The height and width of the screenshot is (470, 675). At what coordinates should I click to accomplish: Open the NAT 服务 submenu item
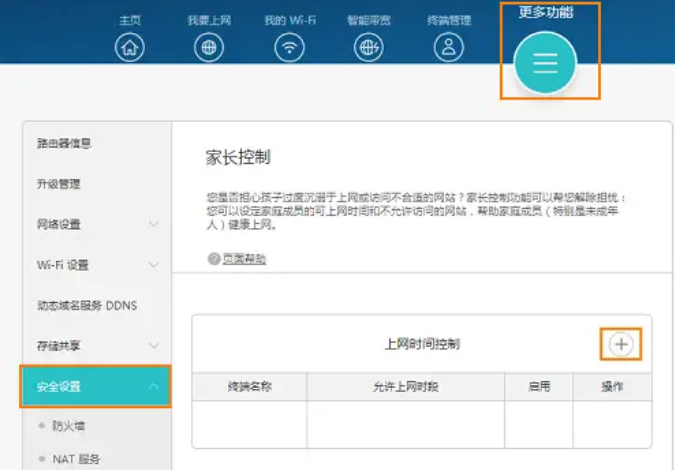[76, 459]
